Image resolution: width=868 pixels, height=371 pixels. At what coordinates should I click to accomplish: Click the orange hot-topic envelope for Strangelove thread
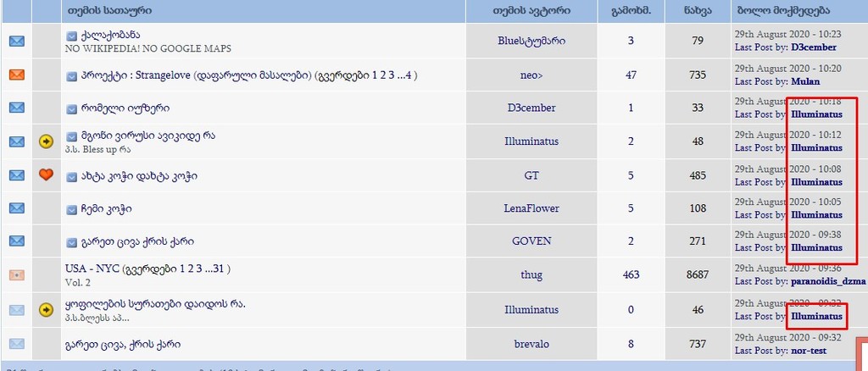(x=17, y=75)
